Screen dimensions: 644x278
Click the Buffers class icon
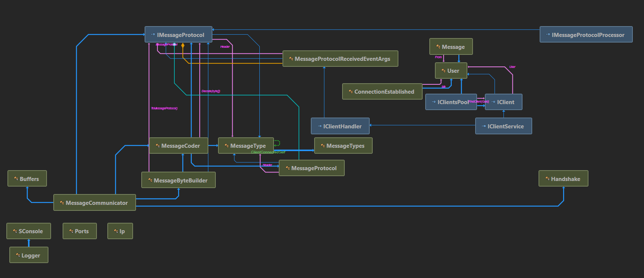point(16,178)
